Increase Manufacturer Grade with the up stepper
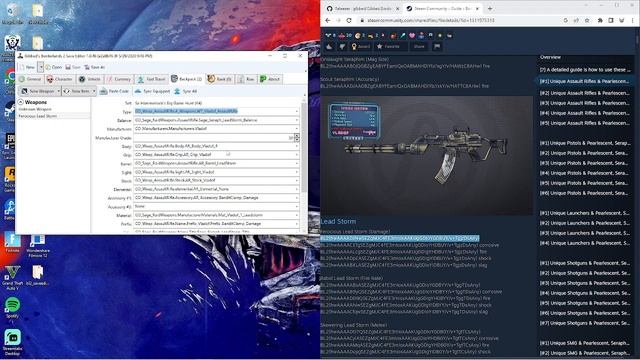 (297, 136)
